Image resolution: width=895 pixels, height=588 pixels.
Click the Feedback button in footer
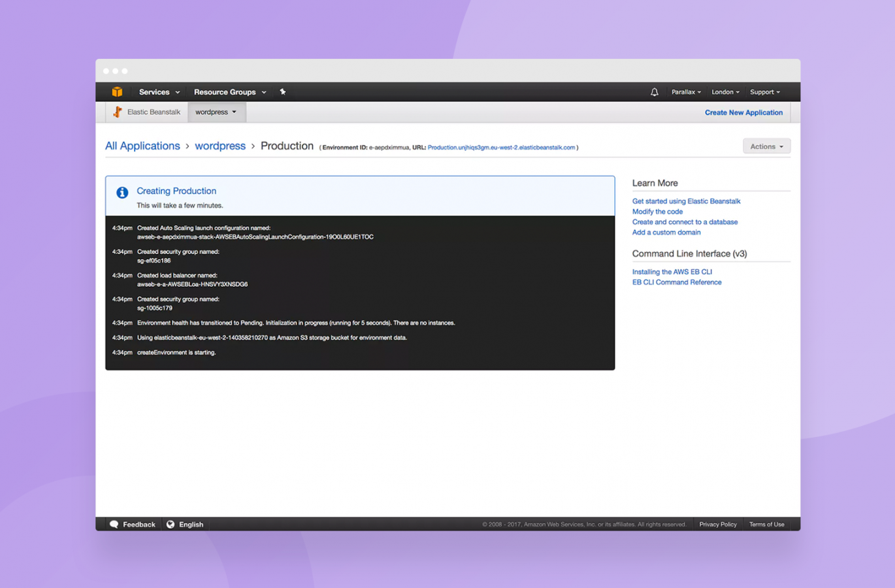pyautogui.click(x=133, y=524)
